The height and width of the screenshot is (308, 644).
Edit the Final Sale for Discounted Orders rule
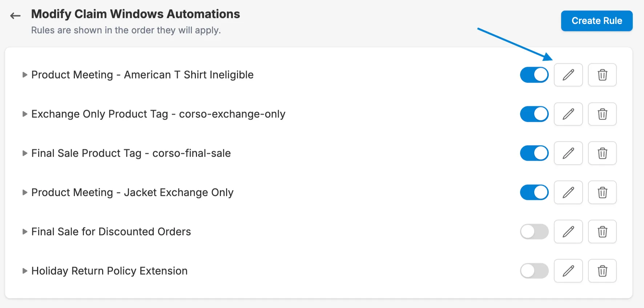pyautogui.click(x=568, y=231)
